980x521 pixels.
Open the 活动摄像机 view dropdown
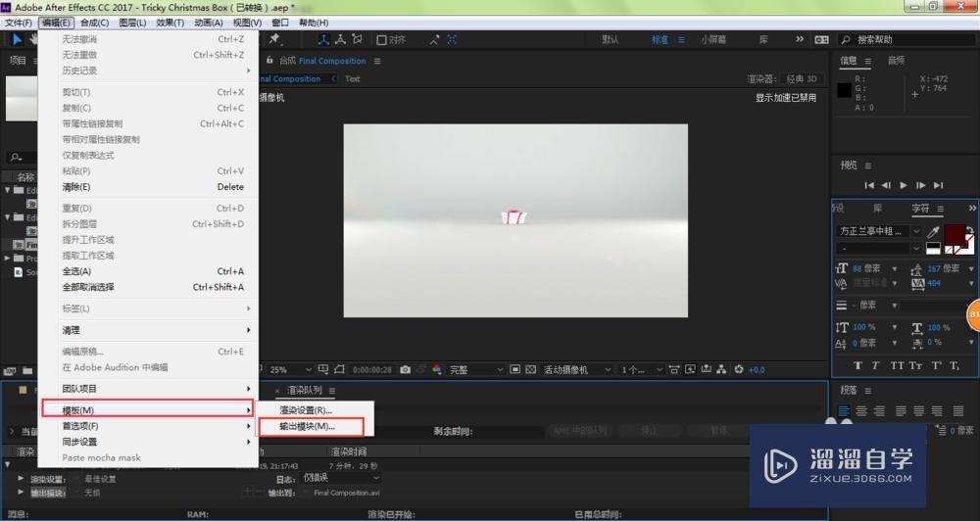(x=577, y=370)
